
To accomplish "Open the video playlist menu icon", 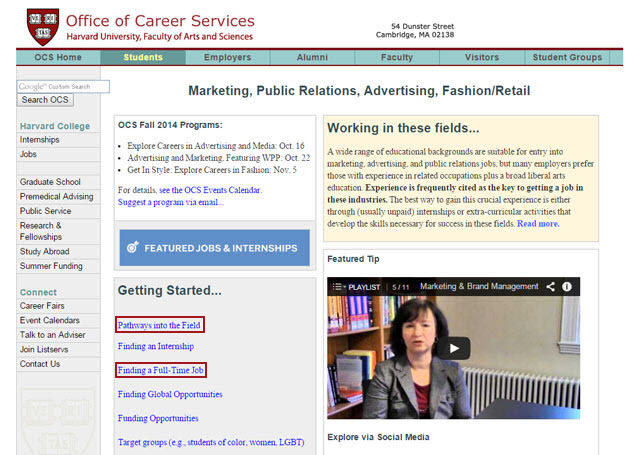I will tap(338, 287).
